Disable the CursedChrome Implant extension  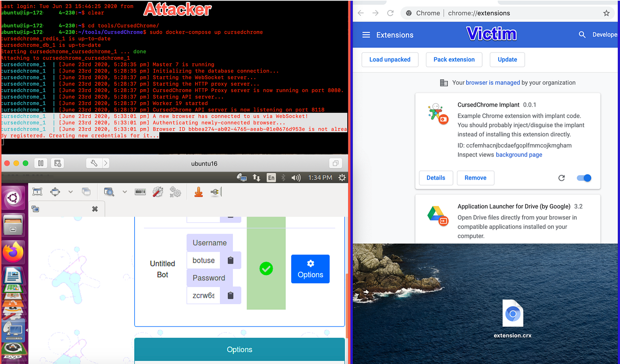583,178
